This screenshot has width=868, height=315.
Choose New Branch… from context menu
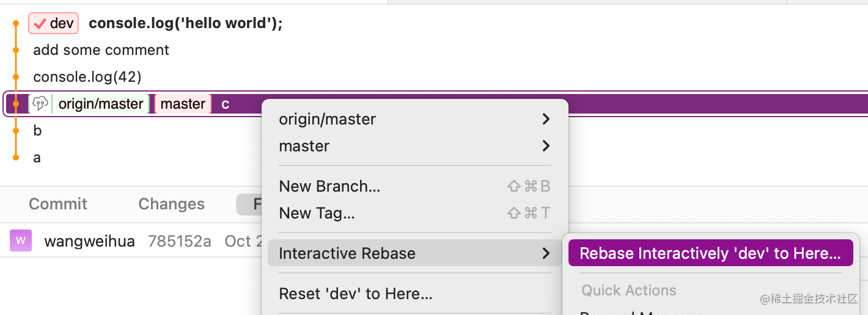[329, 186]
